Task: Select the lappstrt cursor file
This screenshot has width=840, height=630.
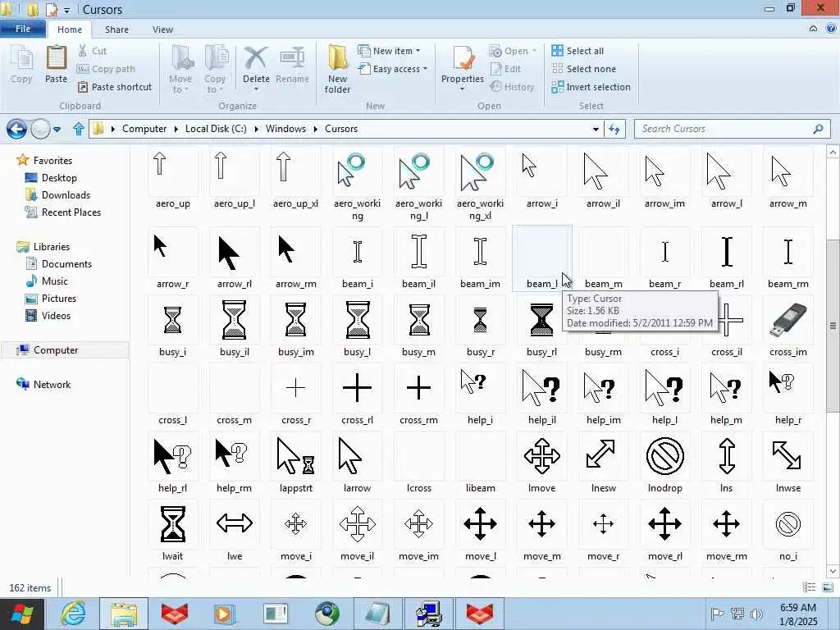Action: [295, 463]
